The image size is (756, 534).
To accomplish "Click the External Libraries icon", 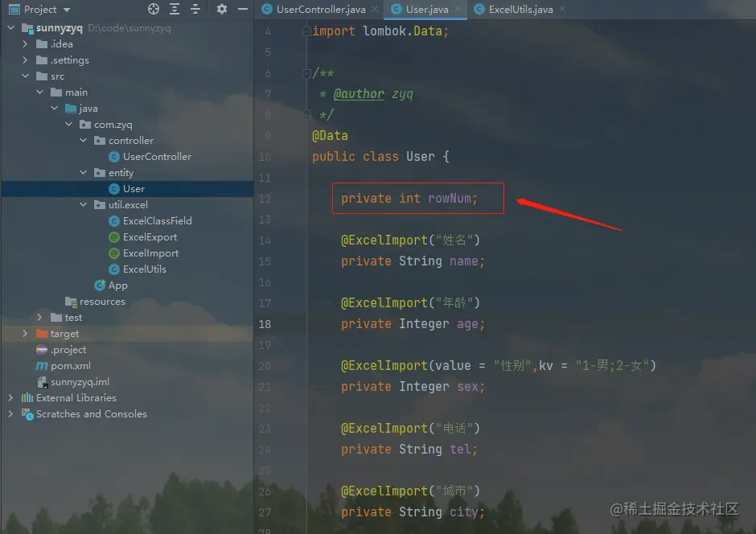I will coord(27,397).
